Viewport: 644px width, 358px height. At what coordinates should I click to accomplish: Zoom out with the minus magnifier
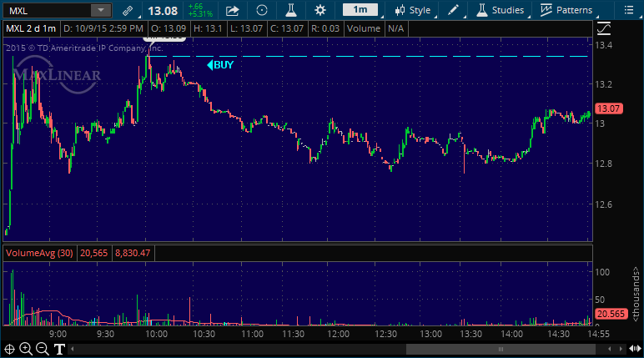tap(43, 349)
